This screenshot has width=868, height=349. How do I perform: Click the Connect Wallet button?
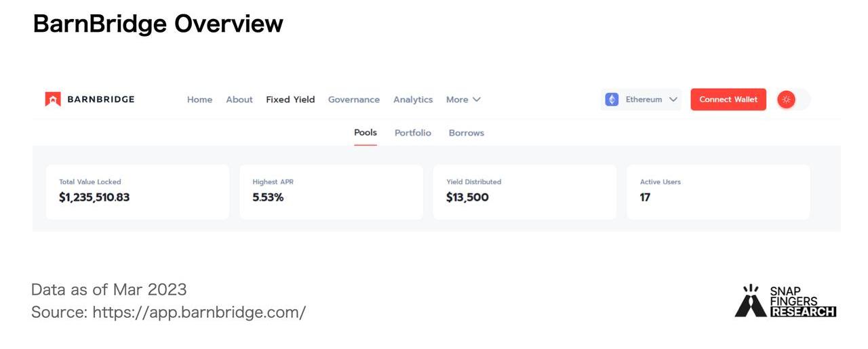pos(728,100)
